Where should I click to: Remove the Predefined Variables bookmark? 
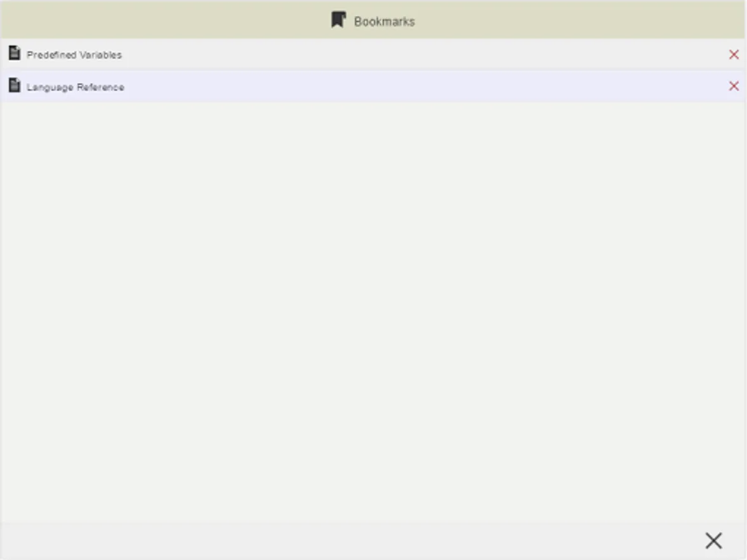734,55
